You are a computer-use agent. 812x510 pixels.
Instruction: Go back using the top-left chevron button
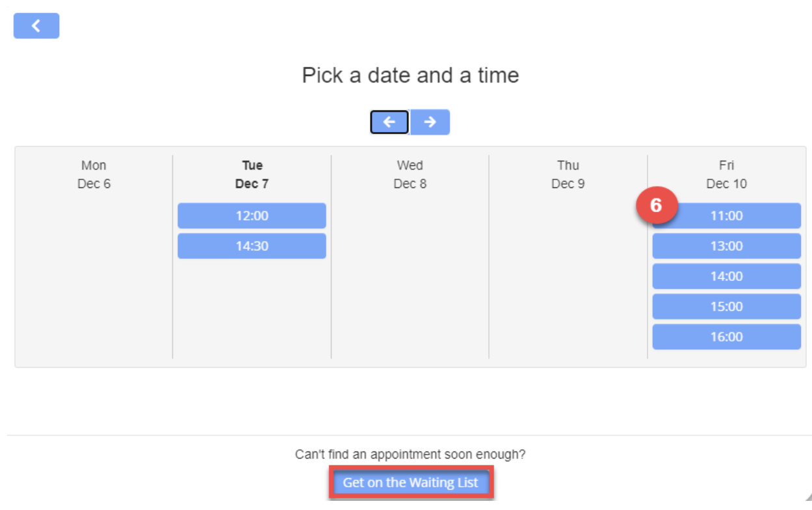pyautogui.click(x=36, y=26)
